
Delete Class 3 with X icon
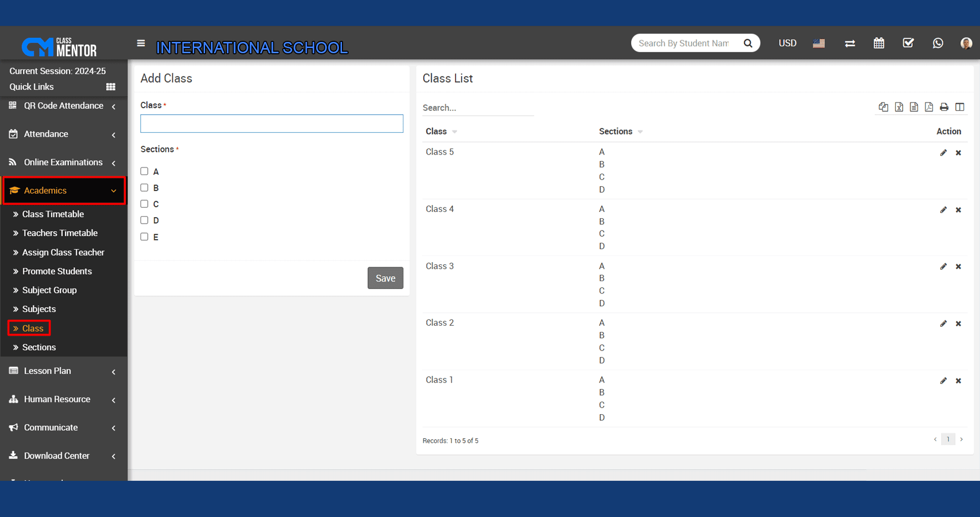(958, 267)
